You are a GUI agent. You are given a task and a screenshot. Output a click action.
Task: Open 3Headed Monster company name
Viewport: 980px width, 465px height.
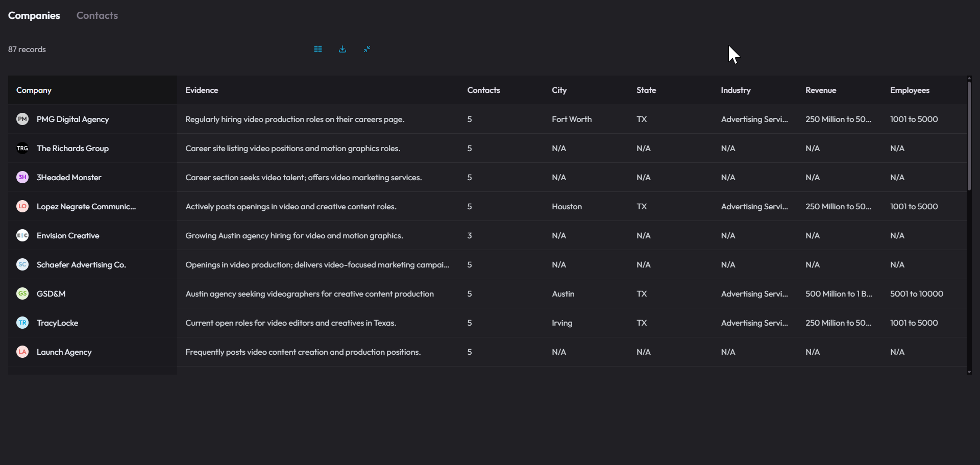pyautogui.click(x=69, y=177)
